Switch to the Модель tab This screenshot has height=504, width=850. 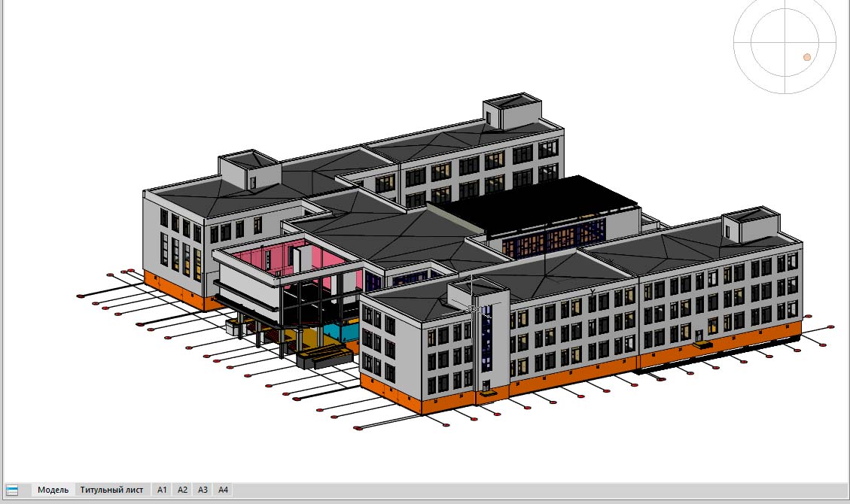[53, 490]
